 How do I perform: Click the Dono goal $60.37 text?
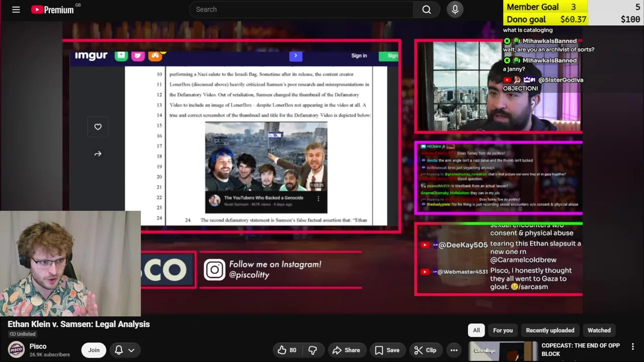tap(546, 19)
